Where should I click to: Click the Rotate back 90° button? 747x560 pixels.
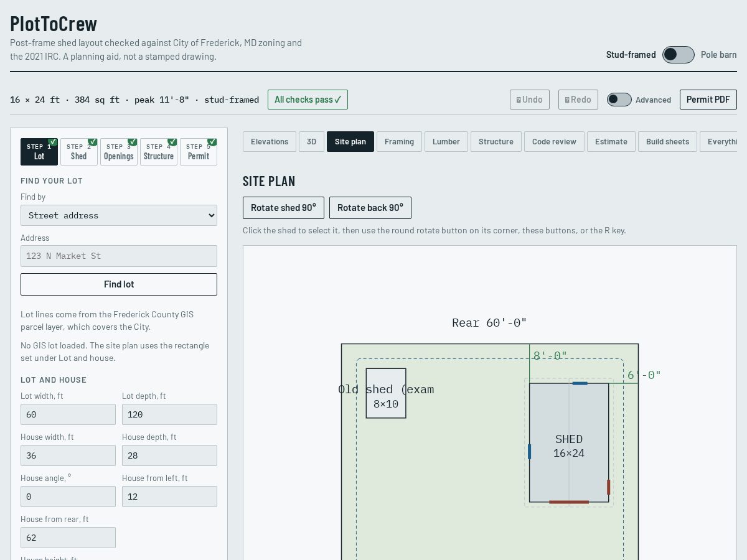[370, 208]
